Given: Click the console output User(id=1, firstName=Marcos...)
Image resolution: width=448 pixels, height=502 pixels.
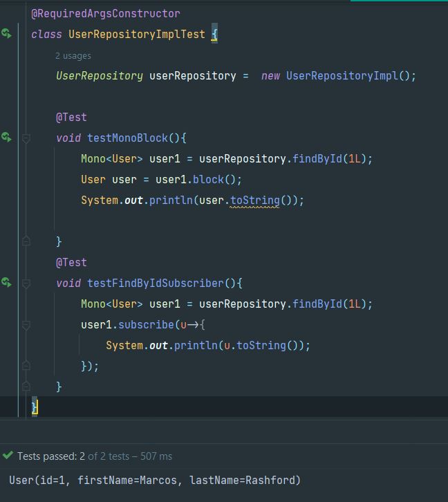Looking at the screenshot, I should pos(155,481).
